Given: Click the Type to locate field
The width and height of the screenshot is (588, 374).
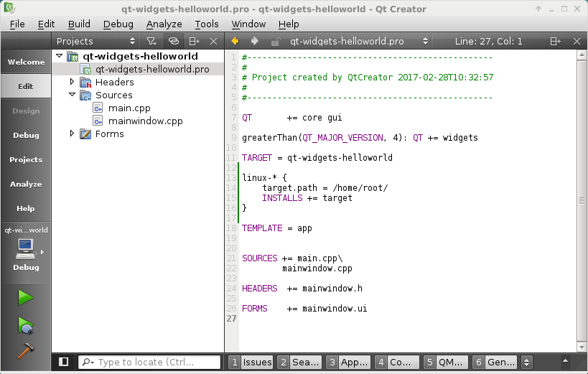Looking at the screenshot, I should (149, 362).
